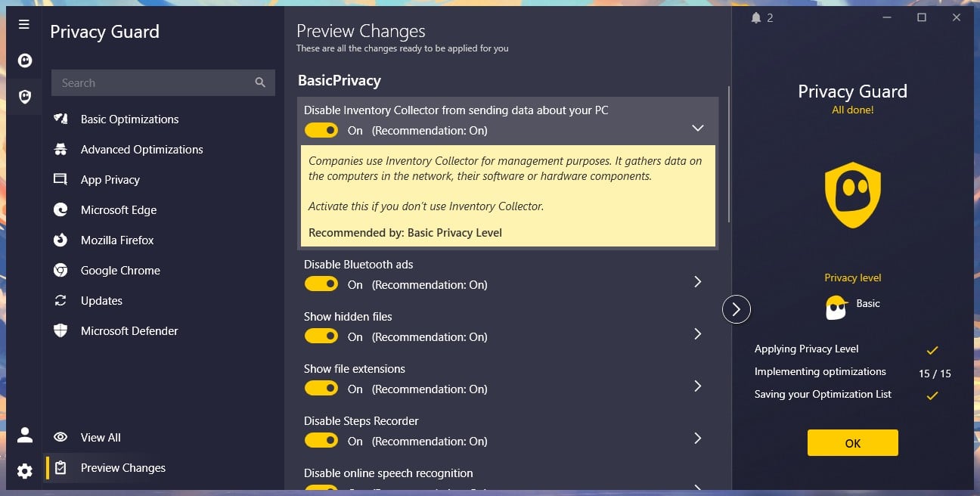Click the '15 / 15' optimizations count

935,374
